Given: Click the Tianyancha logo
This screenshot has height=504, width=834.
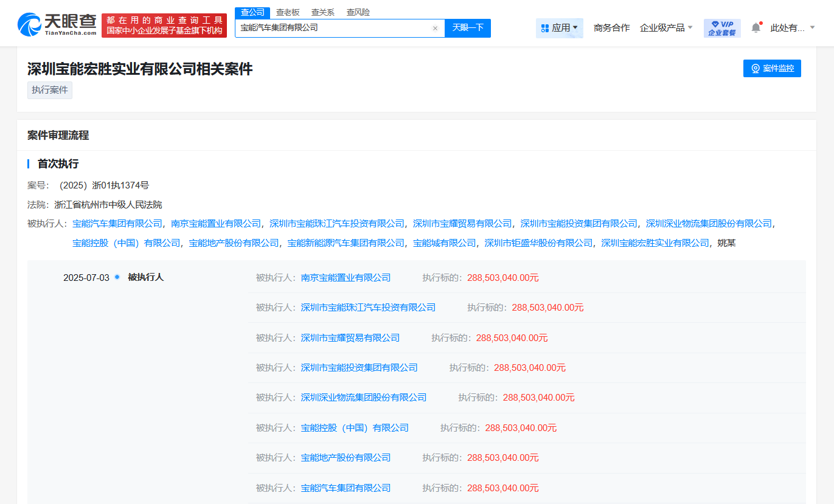Looking at the screenshot, I should [x=57, y=25].
